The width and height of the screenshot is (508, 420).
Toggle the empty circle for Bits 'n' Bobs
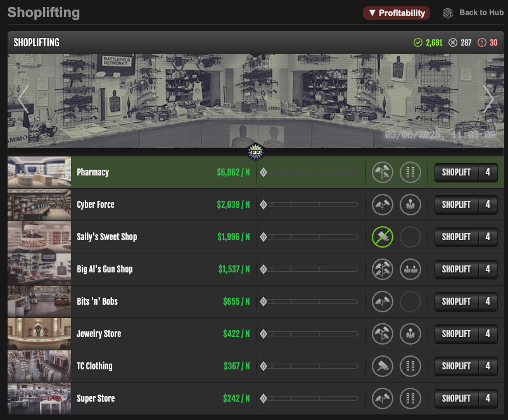click(x=410, y=302)
